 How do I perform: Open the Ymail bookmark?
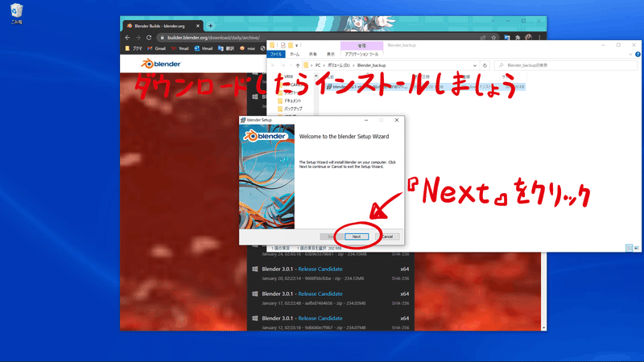[180, 48]
